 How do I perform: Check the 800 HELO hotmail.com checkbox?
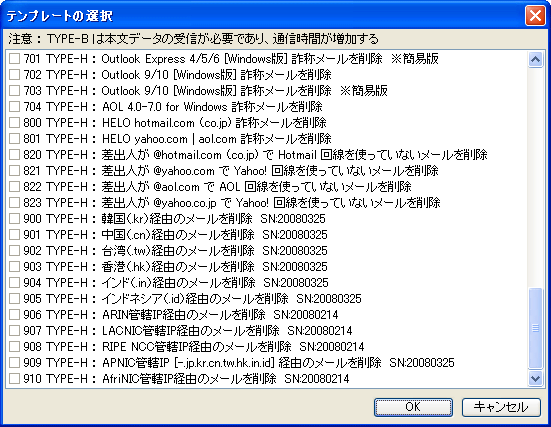pyautogui.click(x=14, y=123)
